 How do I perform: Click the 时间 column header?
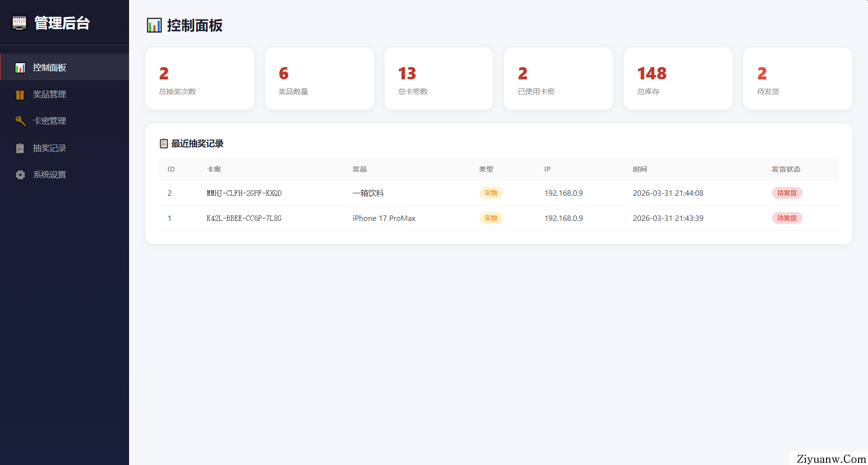tap(640, 169)
